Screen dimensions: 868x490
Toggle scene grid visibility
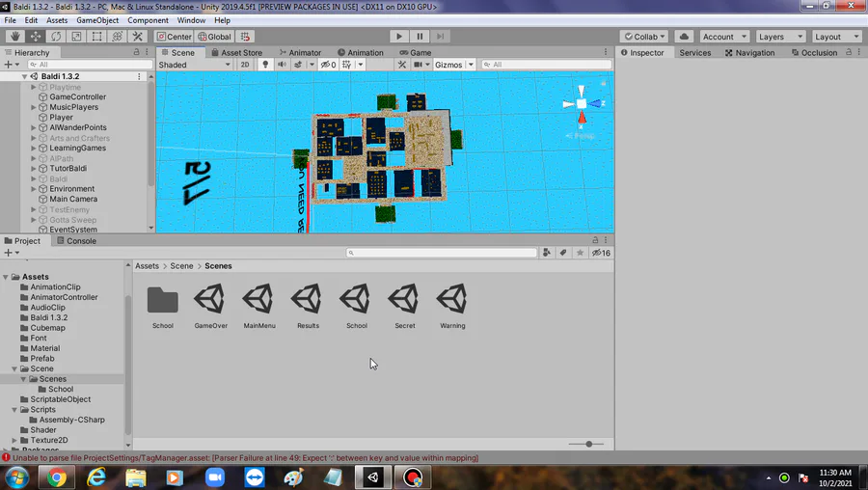(x=346, y=65)
